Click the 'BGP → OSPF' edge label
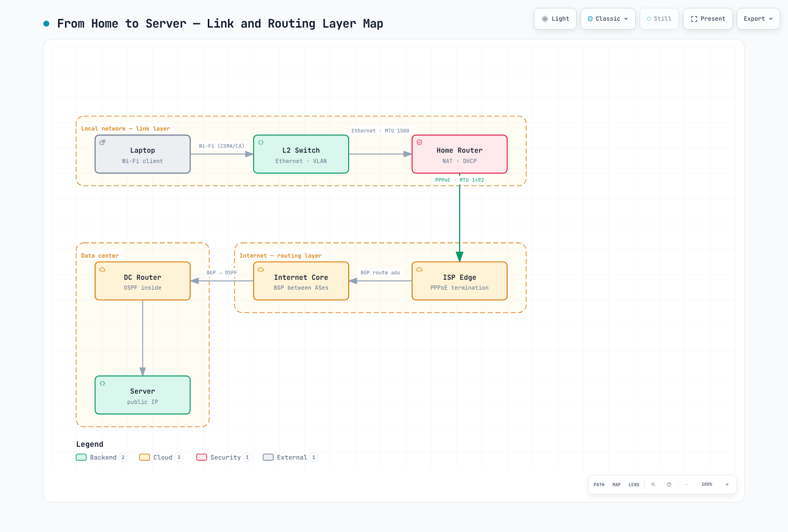788x532 pixels. 222,273
